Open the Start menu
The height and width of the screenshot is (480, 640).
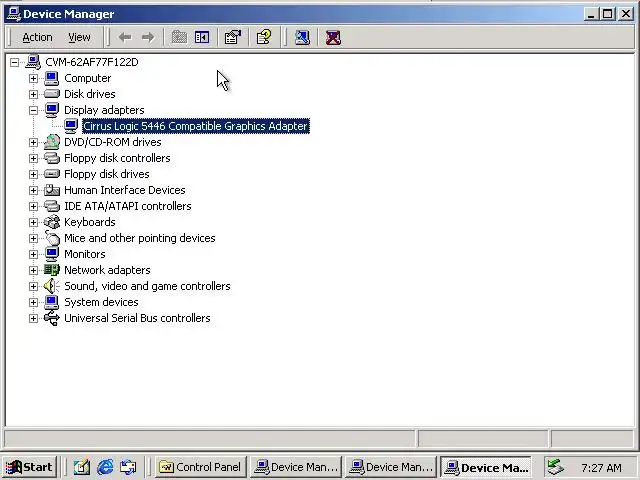click(29, 467)
